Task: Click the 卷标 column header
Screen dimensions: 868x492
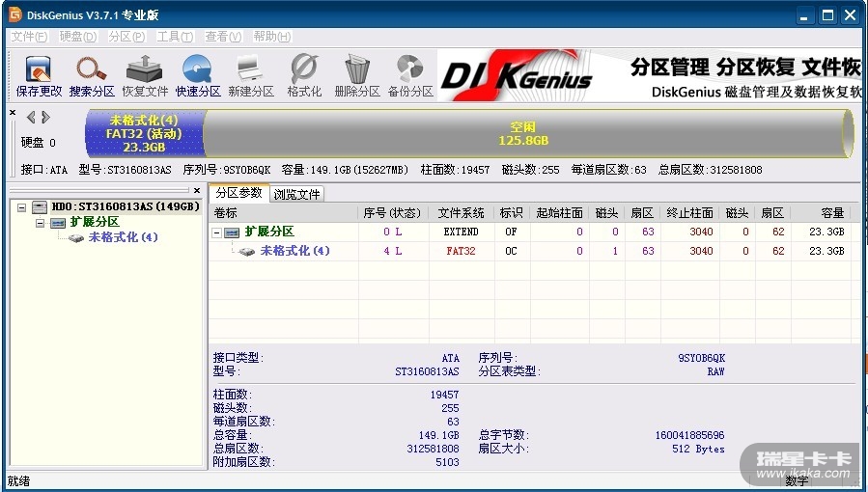Action: pos(284,213)
